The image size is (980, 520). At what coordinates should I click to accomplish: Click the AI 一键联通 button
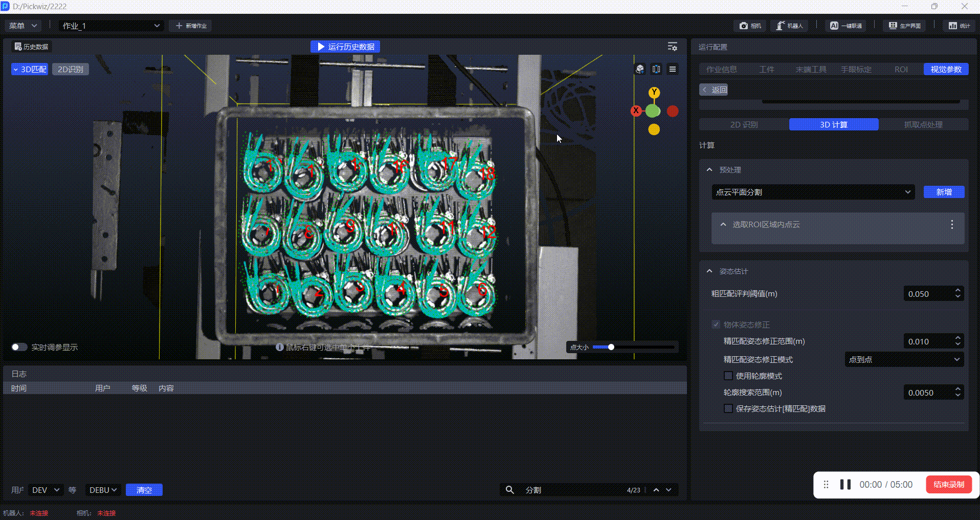[x=846, y=26]
